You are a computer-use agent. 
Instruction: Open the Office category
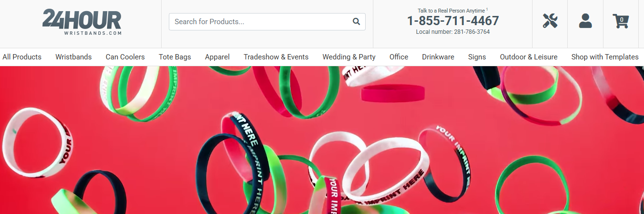pos(399,57)
